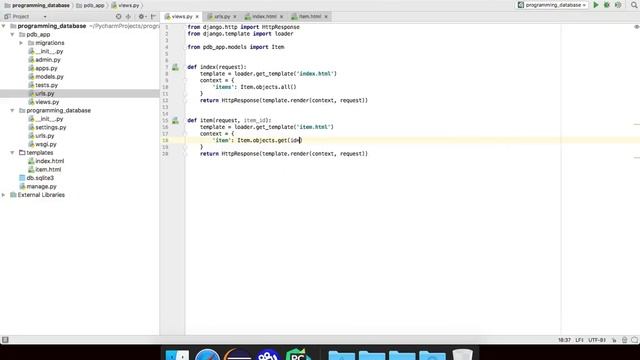Image resolution: width=640 pixels, height=360 pixels.
Task: Close the views.py tab
Action: tap(197, 17)
